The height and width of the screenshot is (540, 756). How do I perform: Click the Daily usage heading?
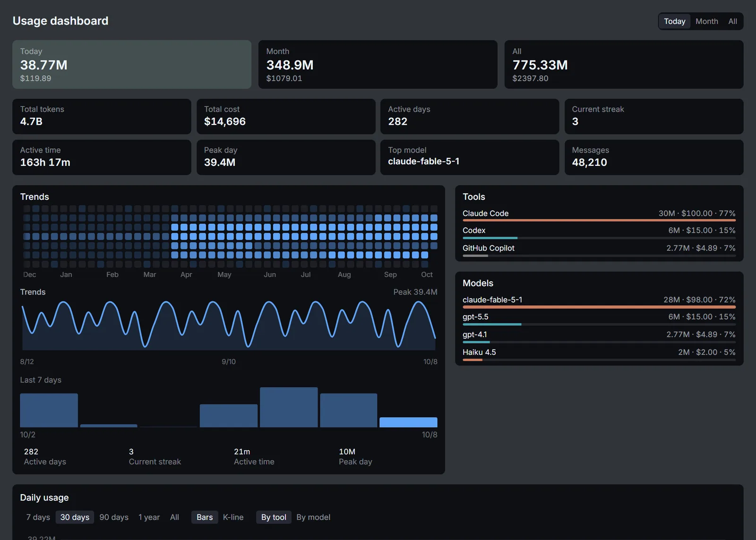click(x=44, y=497)
